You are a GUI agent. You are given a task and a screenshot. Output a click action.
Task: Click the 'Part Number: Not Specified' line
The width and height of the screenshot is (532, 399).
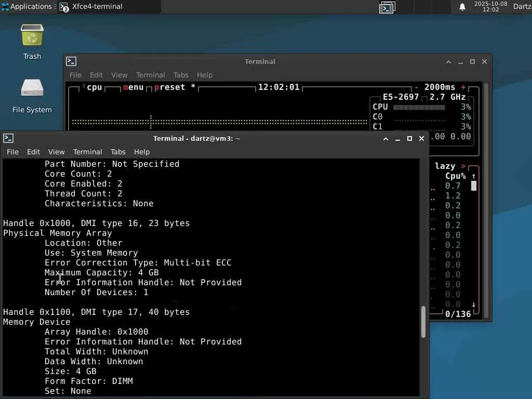click(112, 164)
